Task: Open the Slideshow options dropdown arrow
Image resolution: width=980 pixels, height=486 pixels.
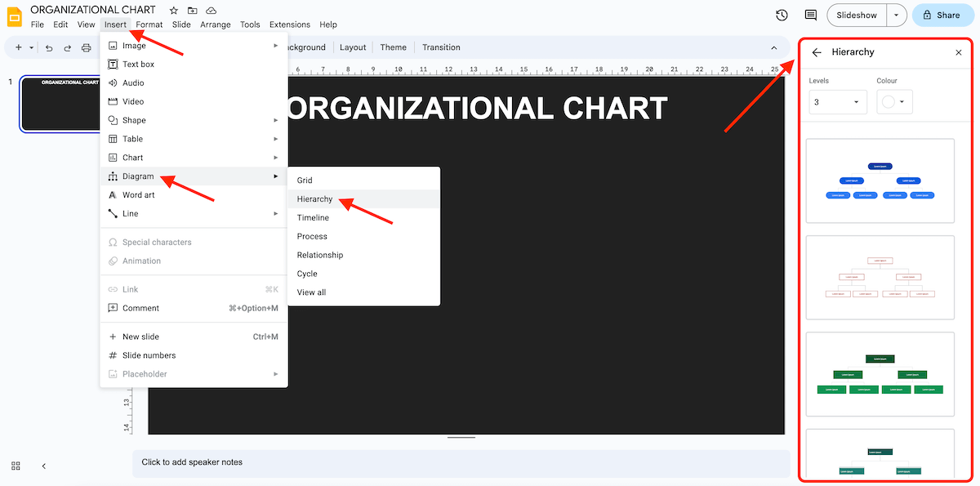Action: tap(897, 15)
